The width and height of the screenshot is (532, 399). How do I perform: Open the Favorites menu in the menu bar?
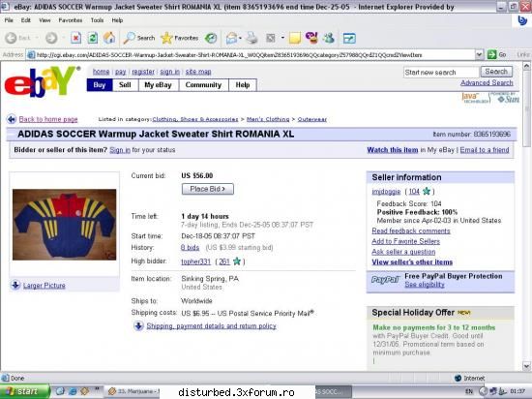coord(71,20)
